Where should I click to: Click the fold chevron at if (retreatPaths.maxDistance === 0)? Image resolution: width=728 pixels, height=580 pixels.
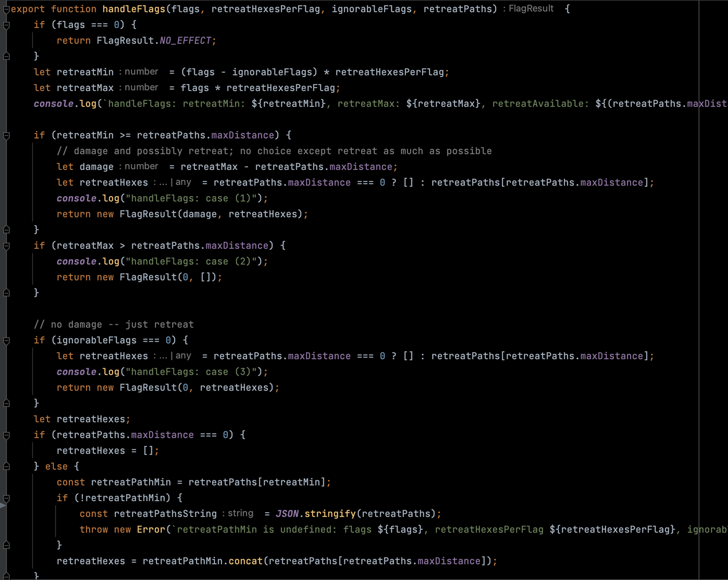point(6,434)
